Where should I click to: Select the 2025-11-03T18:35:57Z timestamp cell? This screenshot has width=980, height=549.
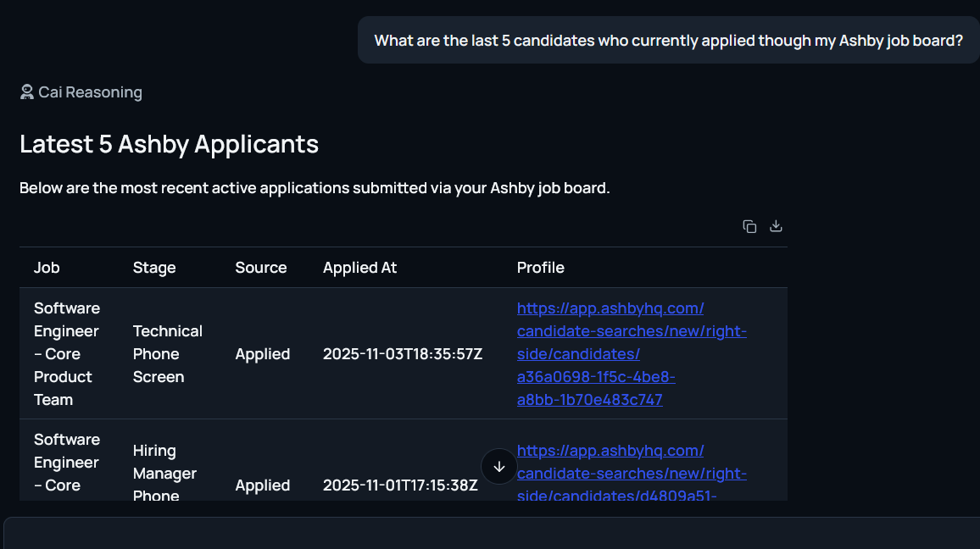pyautogui.click(x=403, y=354)
